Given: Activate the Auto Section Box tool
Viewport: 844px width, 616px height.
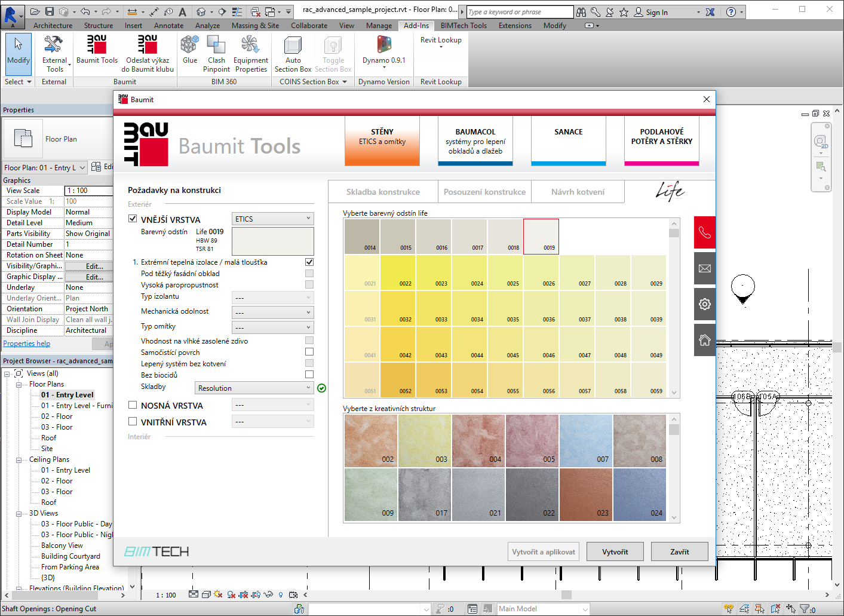Looking at the screenshot, I should pos(293,53).
